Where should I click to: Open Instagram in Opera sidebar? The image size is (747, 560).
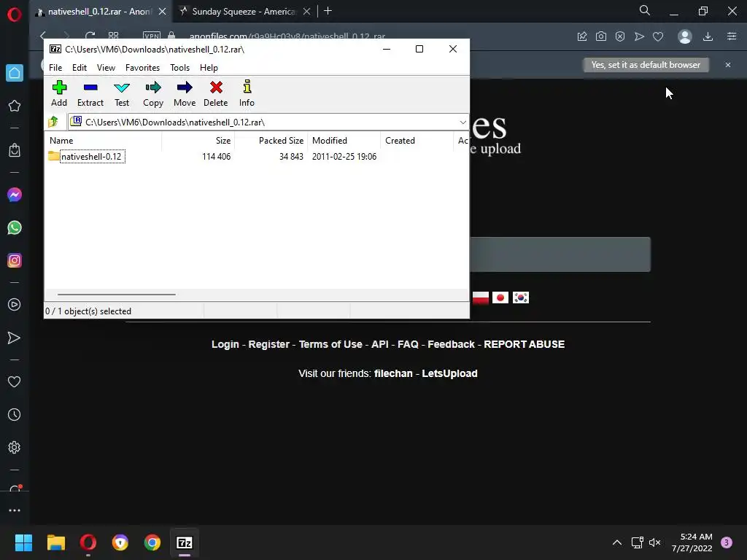[x=15, y=260]
